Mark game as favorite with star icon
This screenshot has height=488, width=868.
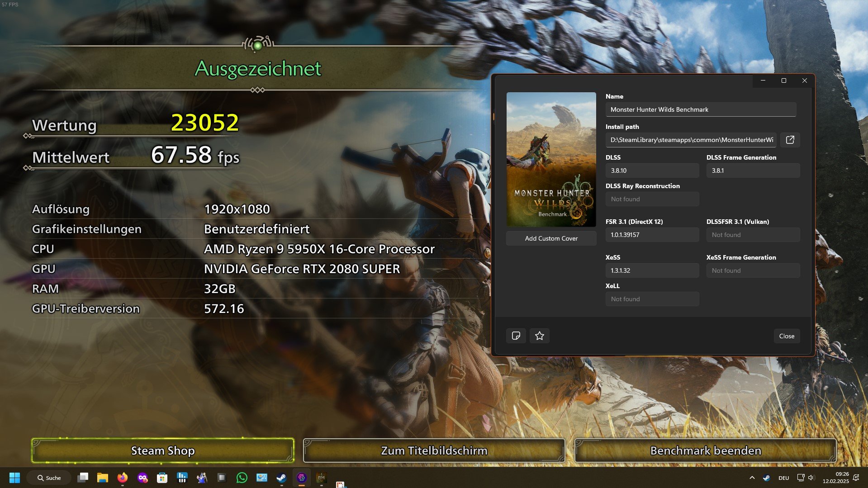click(539, 336)
